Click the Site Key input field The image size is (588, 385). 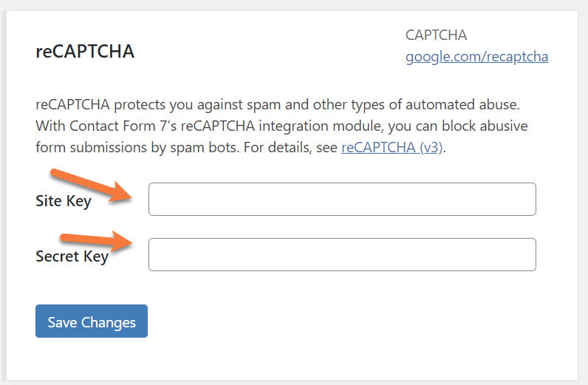(342, 200)
